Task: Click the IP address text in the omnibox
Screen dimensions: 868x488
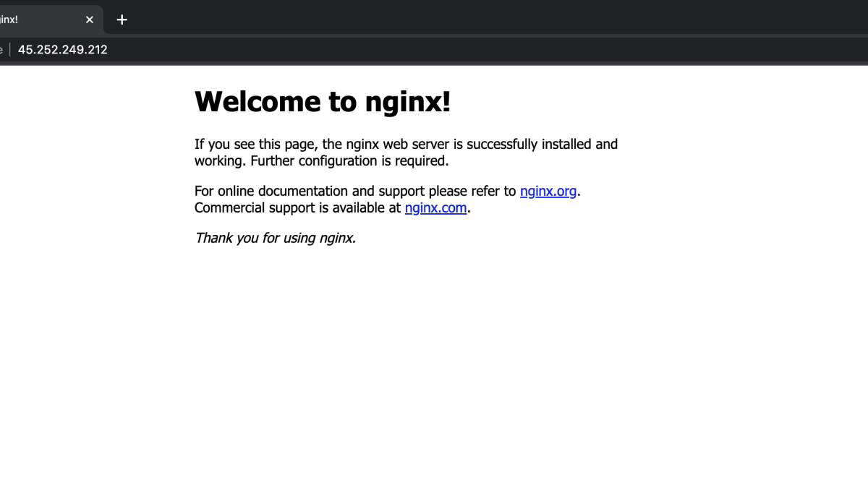Action: [63, 49]
